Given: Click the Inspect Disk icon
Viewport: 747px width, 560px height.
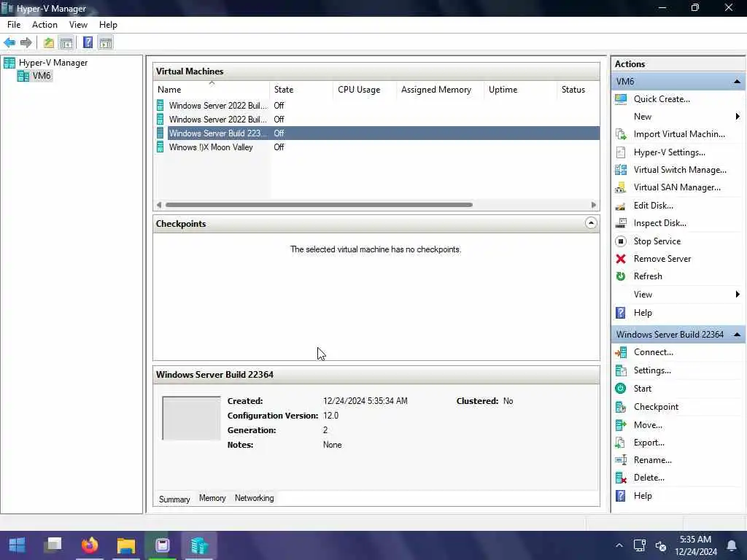Looking at the screenshot, I should point(621,223).
